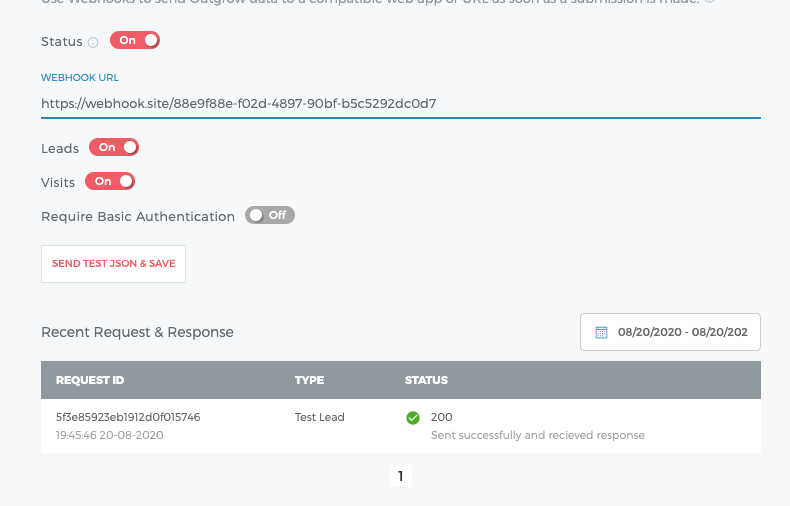
Task: Click the Recent Request & Response heading
Action: click(137, 332)
